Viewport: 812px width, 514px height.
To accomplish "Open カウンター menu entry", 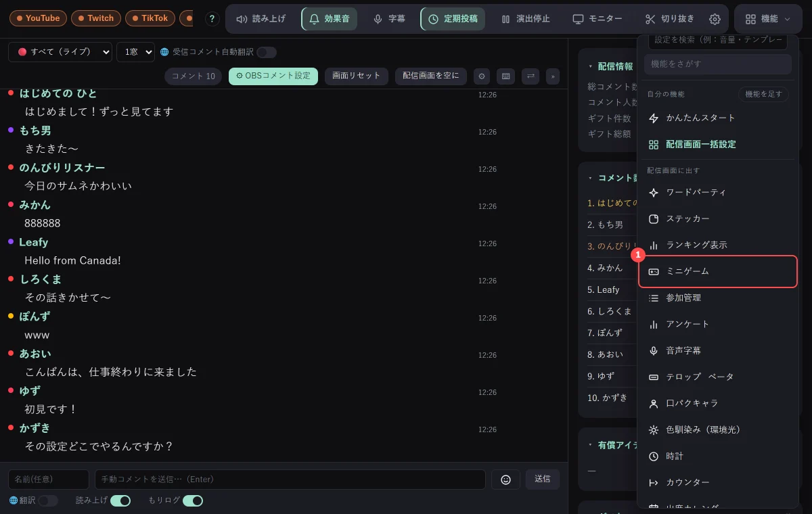I will 717,482.
